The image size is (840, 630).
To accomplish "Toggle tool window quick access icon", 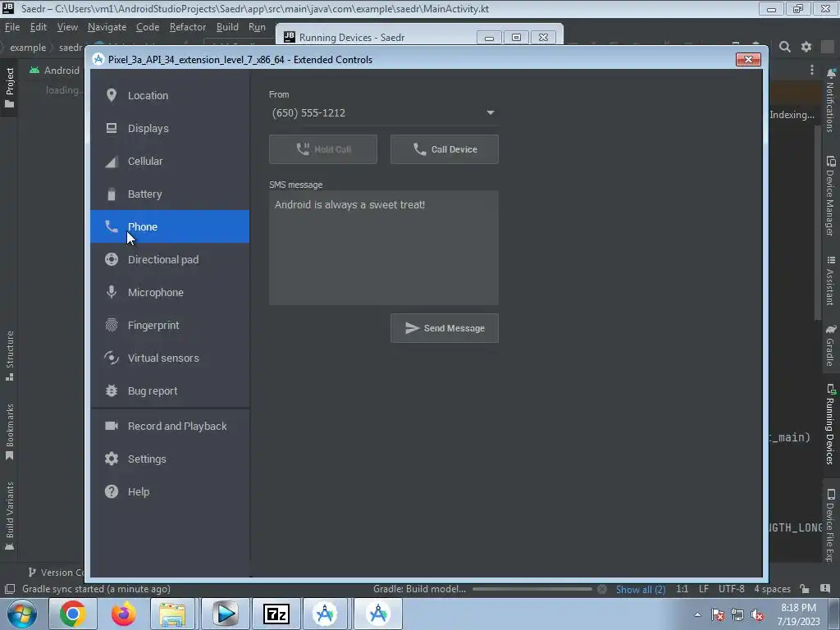I will [x=10, y=589].
